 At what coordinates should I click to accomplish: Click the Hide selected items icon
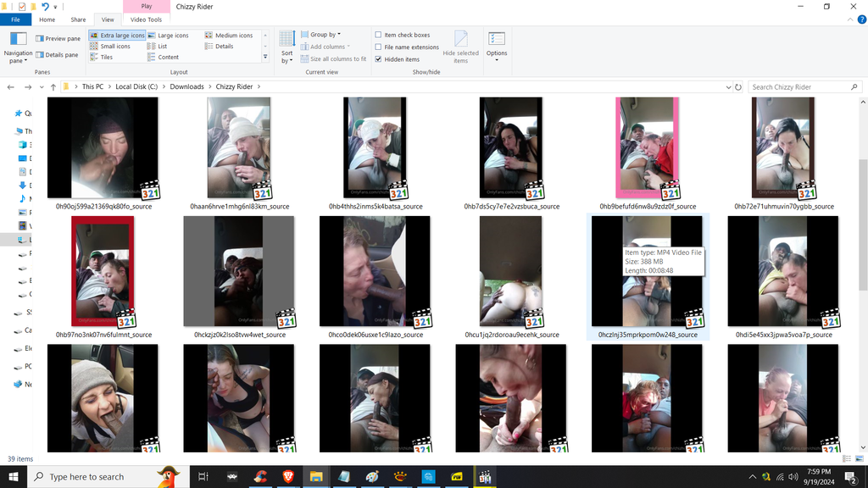coord(460,47)
